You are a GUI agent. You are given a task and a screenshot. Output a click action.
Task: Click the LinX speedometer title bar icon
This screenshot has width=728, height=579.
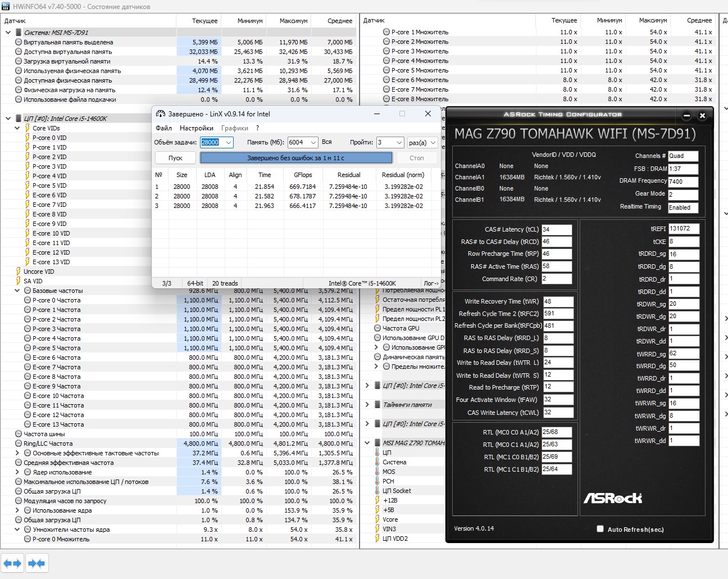(160, 114)
